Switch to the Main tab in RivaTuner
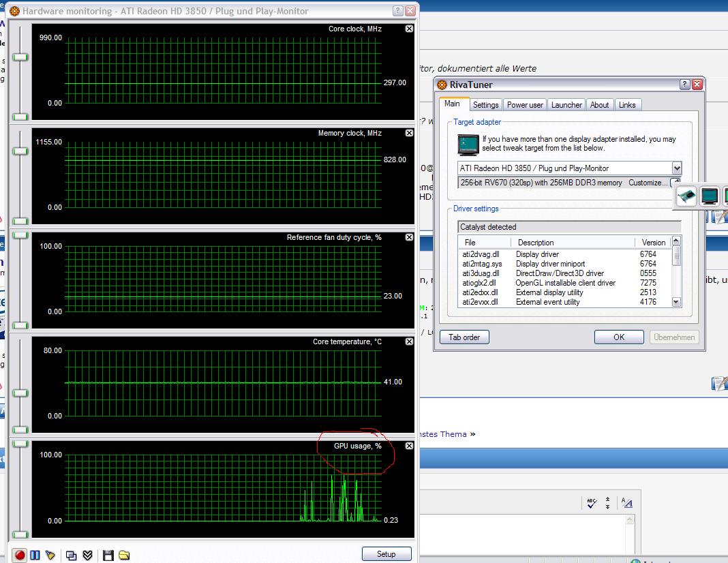Screen dimensions: 728x563 [x=452, y=104]
